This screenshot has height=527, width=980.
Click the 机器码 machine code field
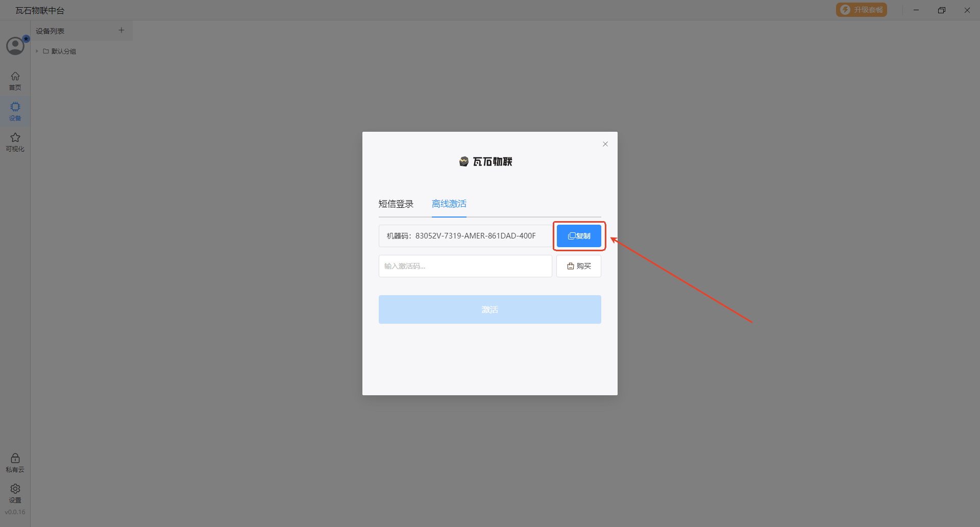pos(465,236)
